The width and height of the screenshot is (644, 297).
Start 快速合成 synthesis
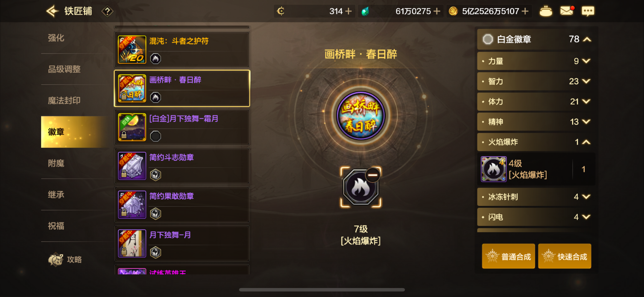(565, 256)
